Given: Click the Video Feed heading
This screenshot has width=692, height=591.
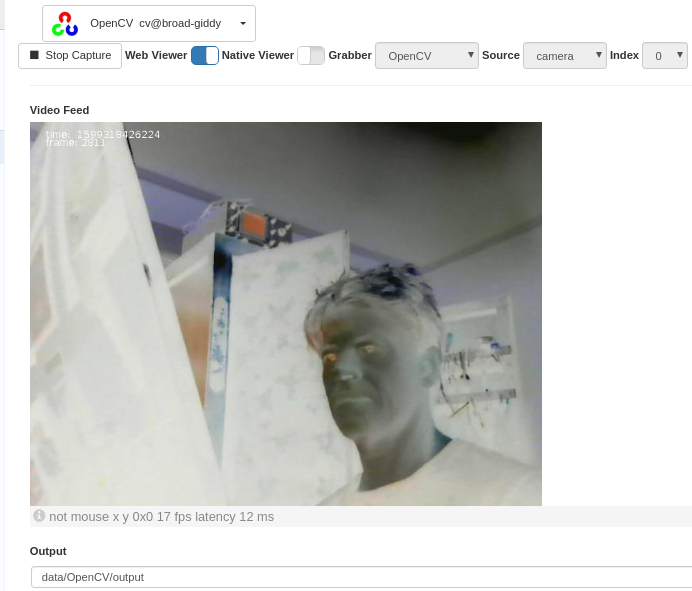Looking at the screenshot, I should [60, 110].
